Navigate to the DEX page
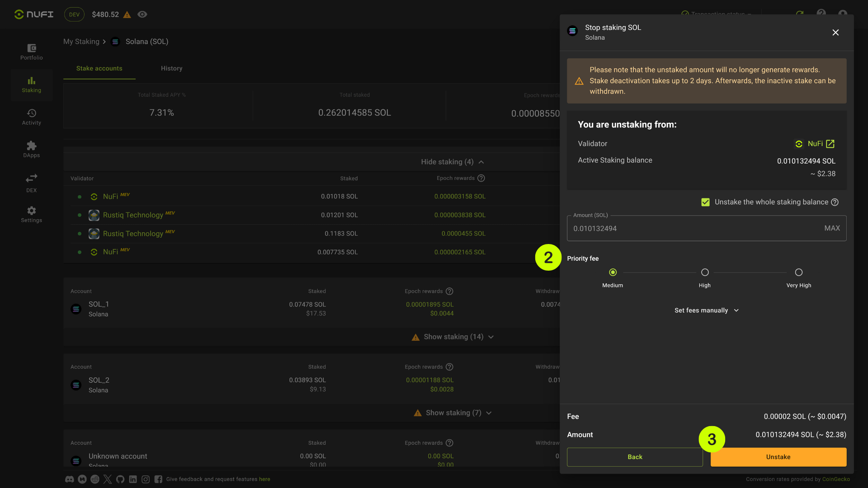The width and height of the screenshot is (868, 488). (x=31, y=182)
